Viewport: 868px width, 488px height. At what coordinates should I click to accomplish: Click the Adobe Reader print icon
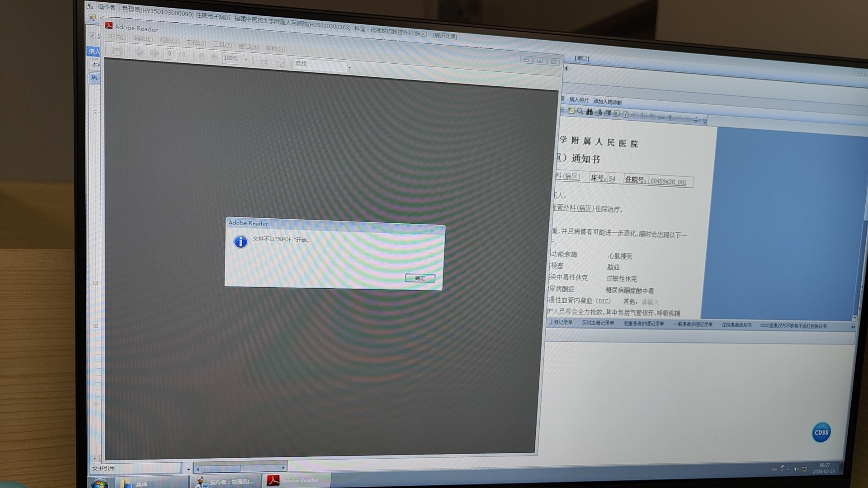118,52
